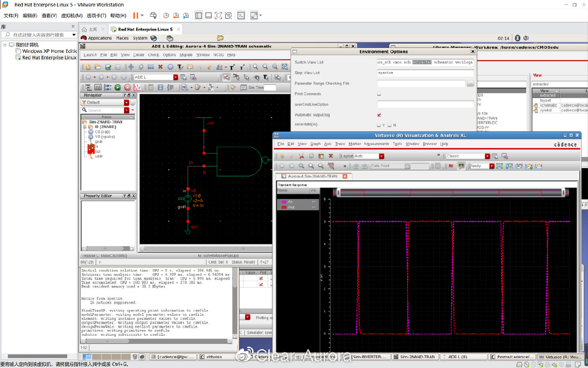Expand the I0 (2NAND) tree node
Image resolution: width=588 pixels, height=368 pixels.
84,127
